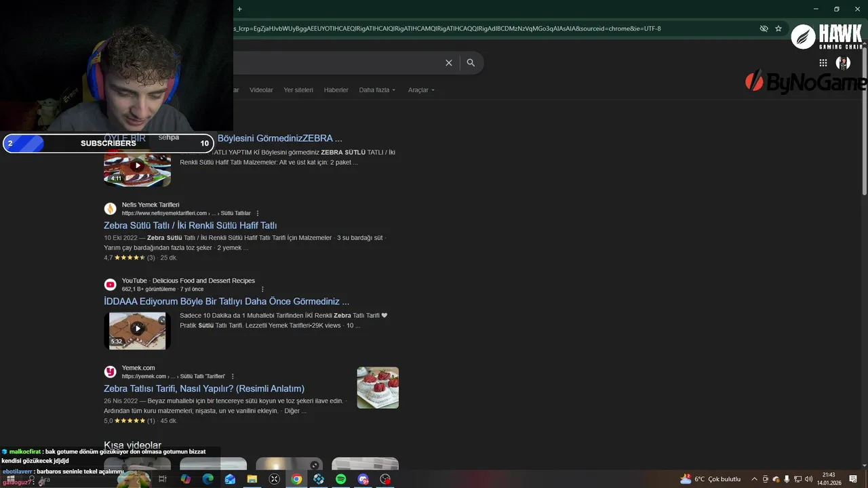Launch Microsoft Edge from the taskbar
The image size is (868, 488).
click(x=208, y=479)
